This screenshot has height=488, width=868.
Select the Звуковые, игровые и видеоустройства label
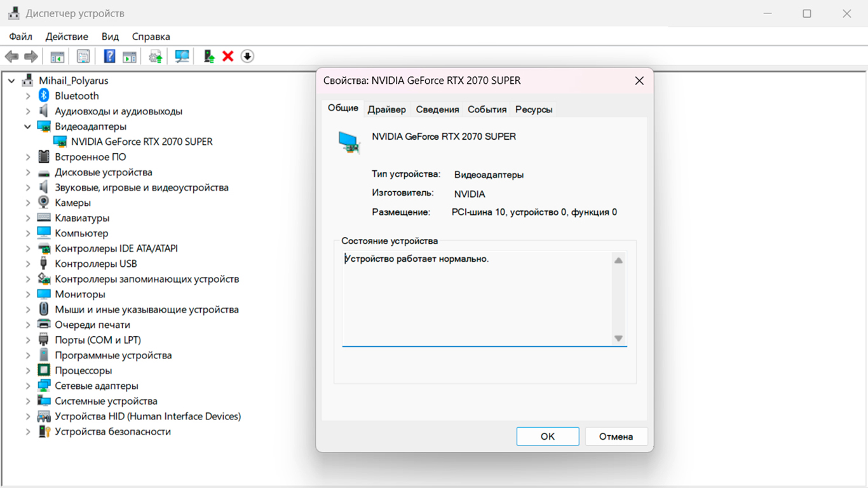[142, 187]
